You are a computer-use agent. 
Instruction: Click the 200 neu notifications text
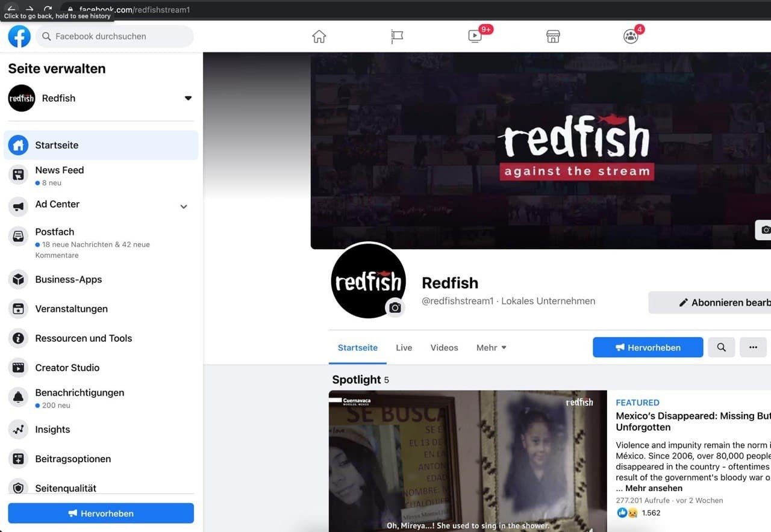(x=56, y=406)
